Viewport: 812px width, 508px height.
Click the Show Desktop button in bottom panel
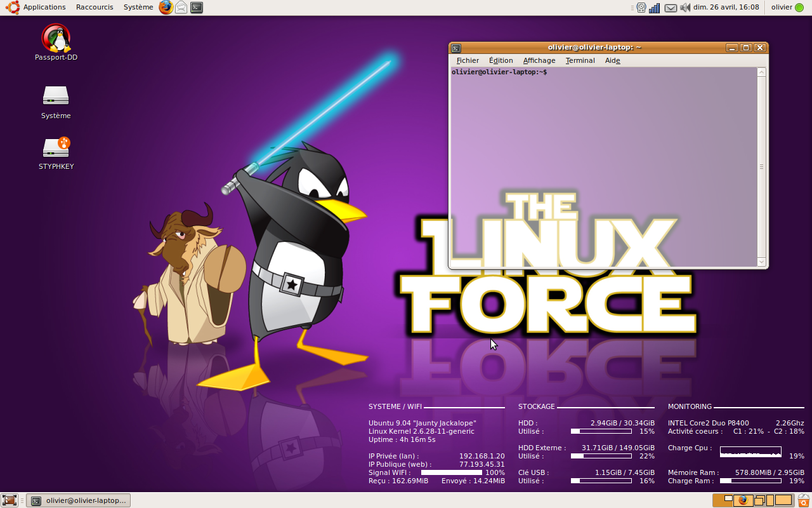pyautogui.click(x=10, y=500)
